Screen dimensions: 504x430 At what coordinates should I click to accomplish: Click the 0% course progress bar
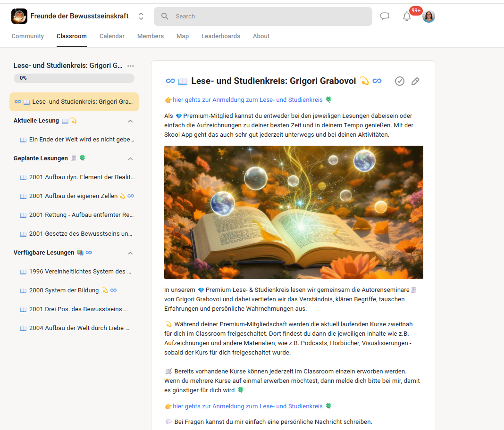point(74,78)
